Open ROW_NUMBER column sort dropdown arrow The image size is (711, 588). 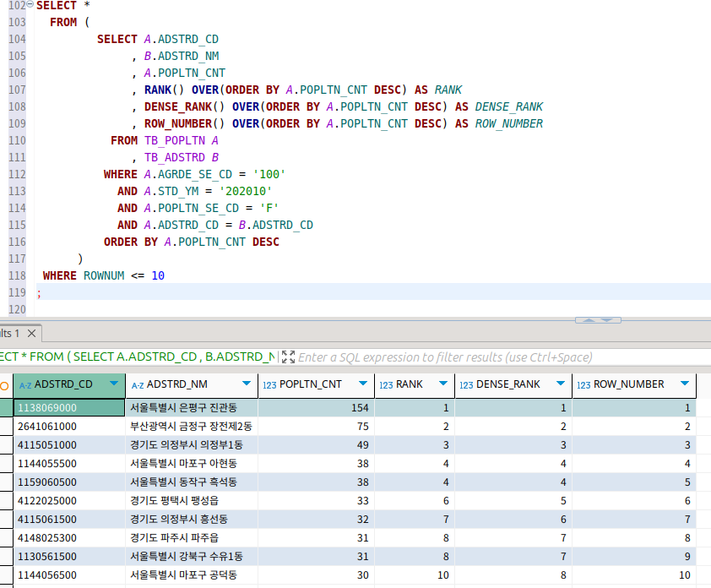pyautogui.click(x=684, y=384)
